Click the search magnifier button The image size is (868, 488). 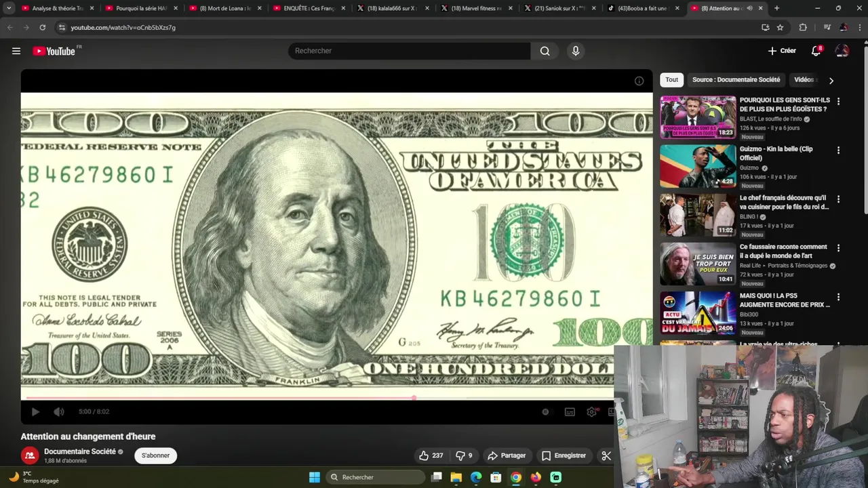pyautogui.click(x=545, y=51)
